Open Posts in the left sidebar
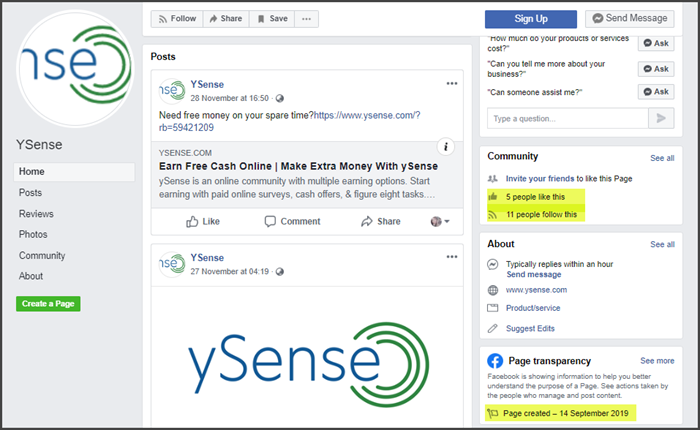The image size is (700, 430). point(30,193)
